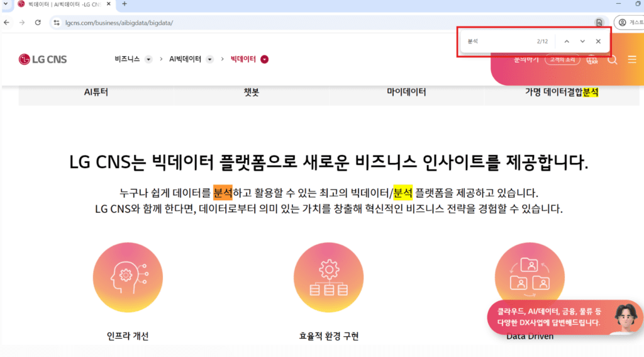Image resolution: width=644 pixels, height=357 pixels.
Task: Open the site search magnifier icon
Action: (613, 60)
